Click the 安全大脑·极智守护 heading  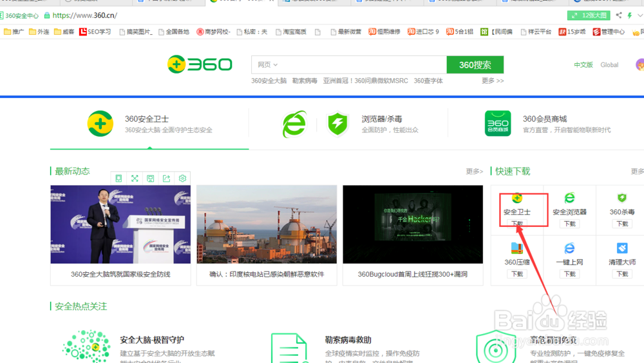(x=152, y=340)
